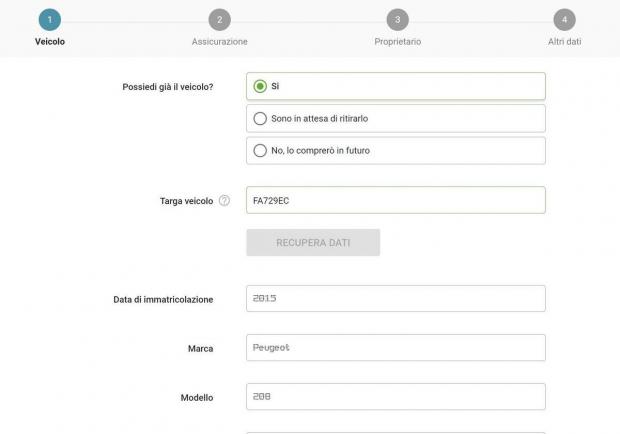
Task: Go to the Assicurazione step label
Action: coord(219,42)
